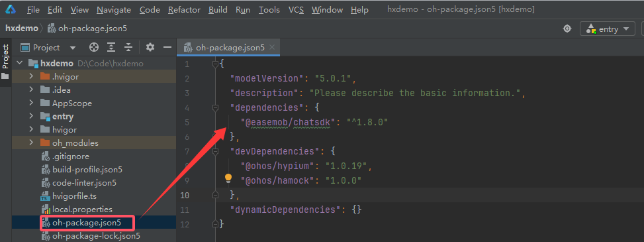Open the View menu
Screen dimensions: 644x242
pyautogui.click(x=79, y=10)
